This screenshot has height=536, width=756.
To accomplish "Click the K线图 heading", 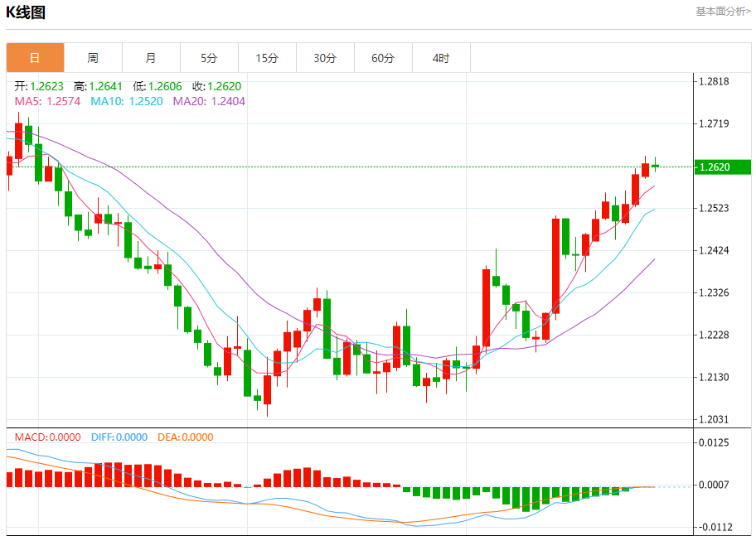I will pos(26,12).
